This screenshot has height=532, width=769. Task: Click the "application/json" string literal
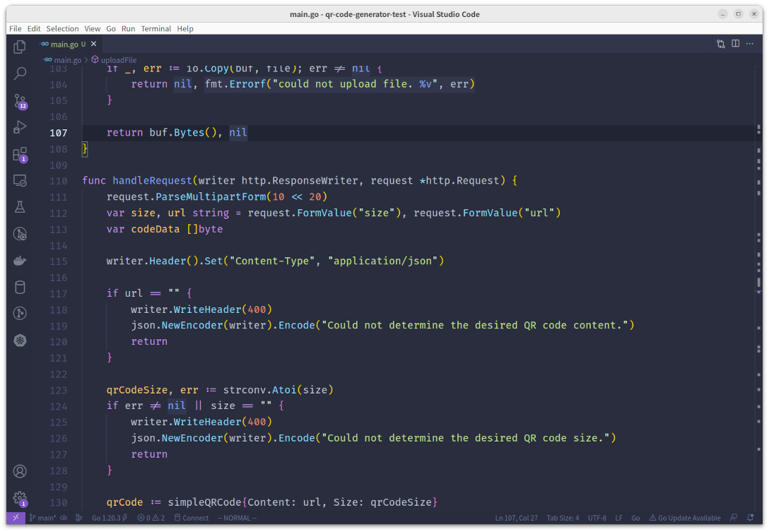click(x=382, y=261)
